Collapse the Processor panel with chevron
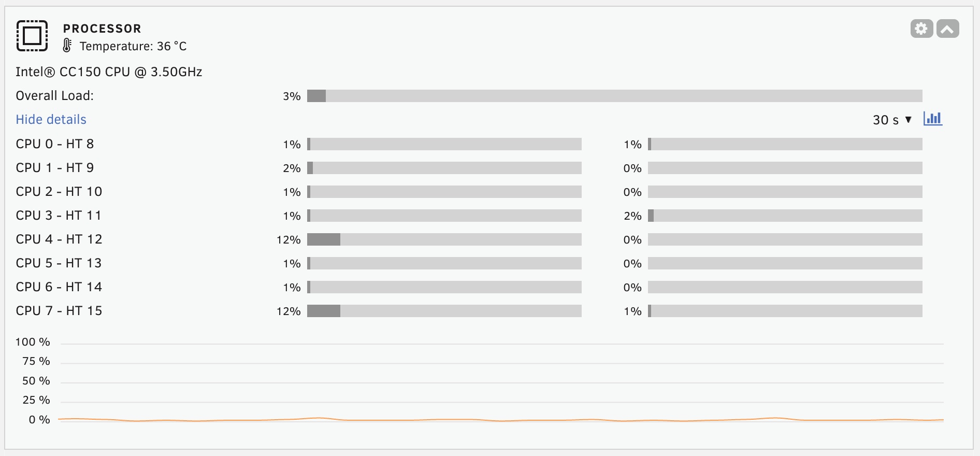The width and height of the screenshot is (980, 456). click(x=947, y=28)
